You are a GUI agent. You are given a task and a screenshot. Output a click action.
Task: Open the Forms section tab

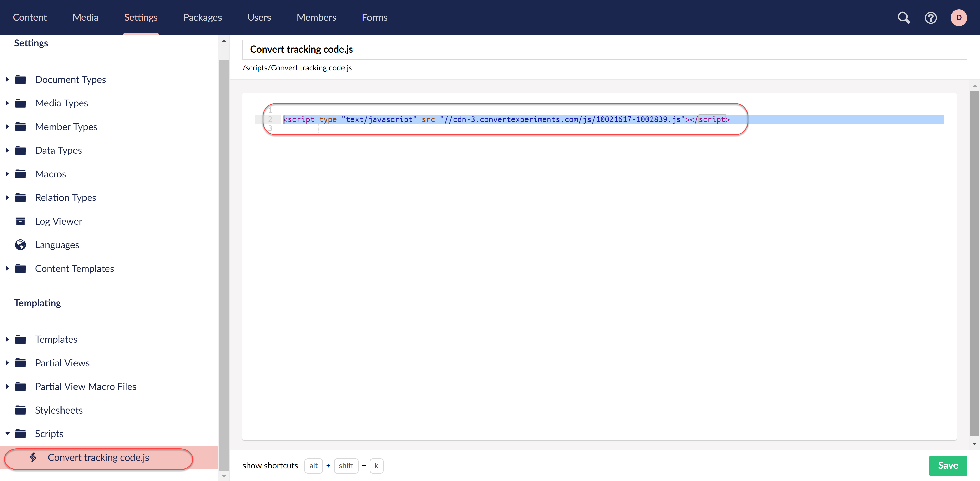pyautogui.click(x=374, y=18)
